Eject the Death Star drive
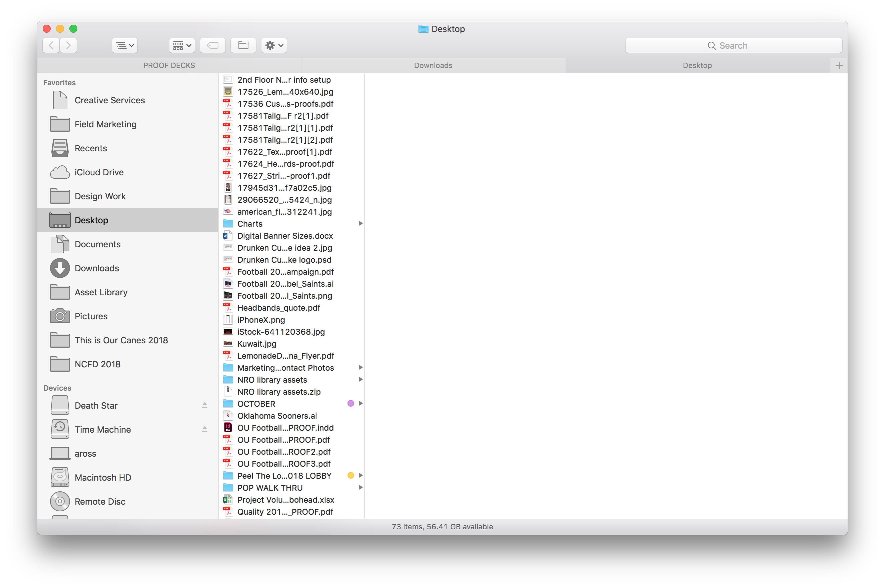Viewport: 885px width, 588px height. tap(204, 405)
